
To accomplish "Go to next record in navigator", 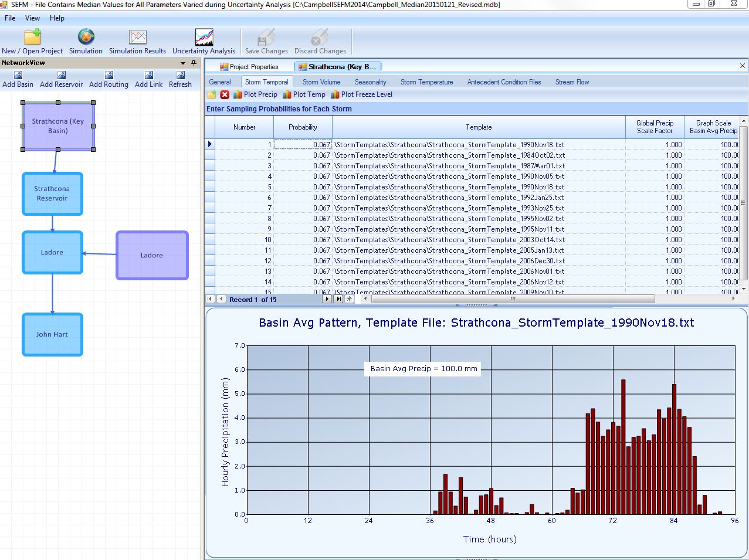I will coord(327,299).
